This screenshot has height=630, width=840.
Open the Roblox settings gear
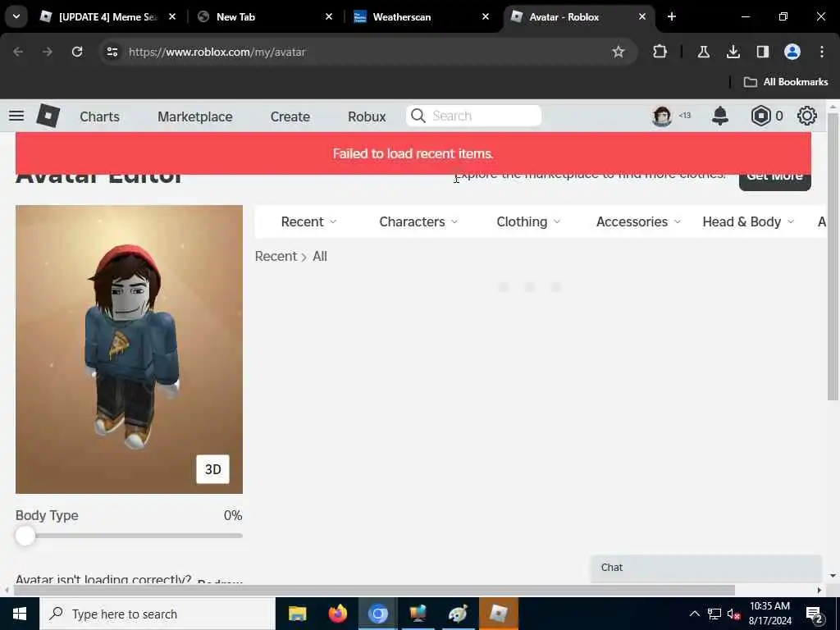click(x=807, y=116)
